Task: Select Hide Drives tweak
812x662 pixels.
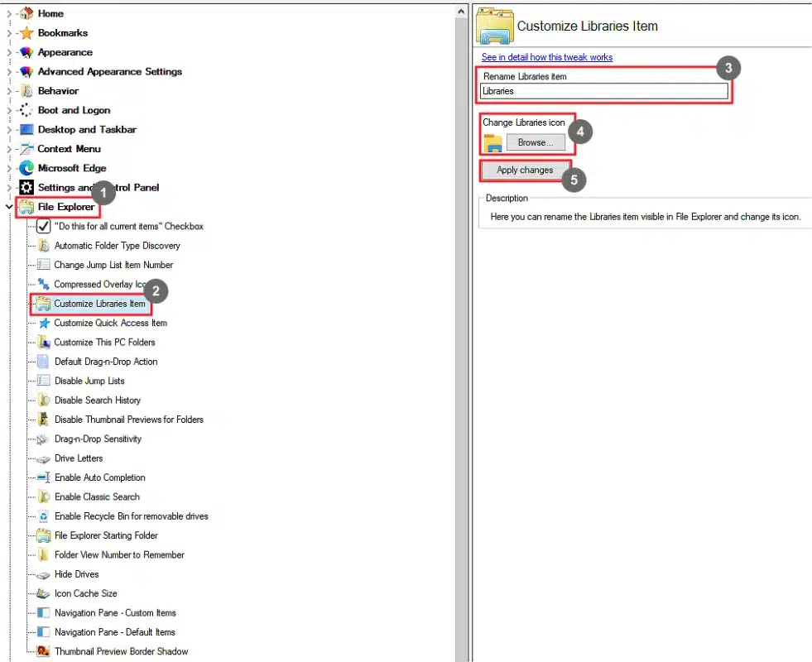Action: [x=77, y=574]
